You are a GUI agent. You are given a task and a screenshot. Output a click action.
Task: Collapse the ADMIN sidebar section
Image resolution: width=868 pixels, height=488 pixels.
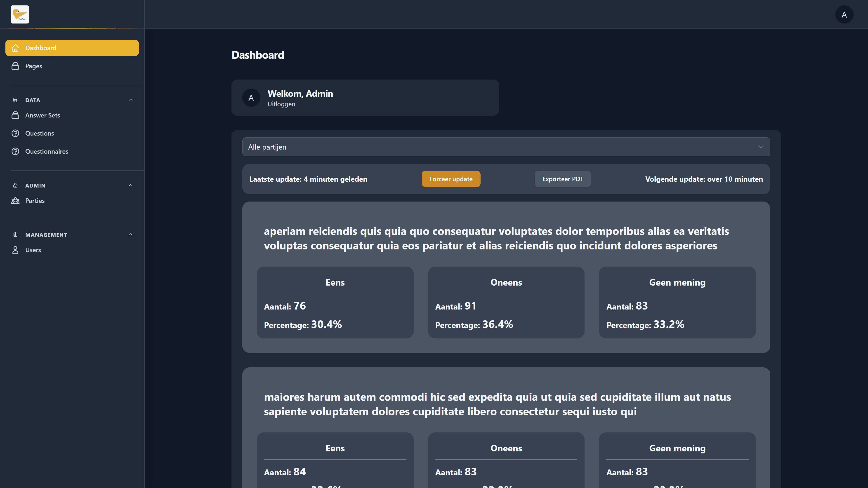[131, 185]
